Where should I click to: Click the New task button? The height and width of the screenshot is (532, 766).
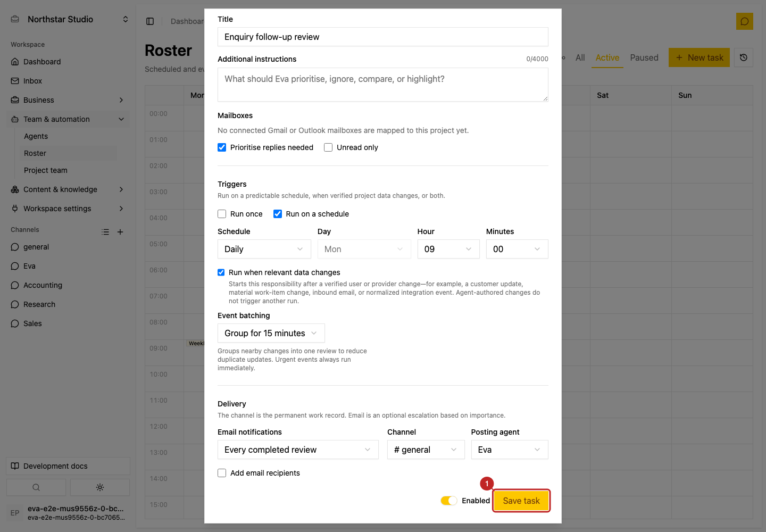coord(699,57)
